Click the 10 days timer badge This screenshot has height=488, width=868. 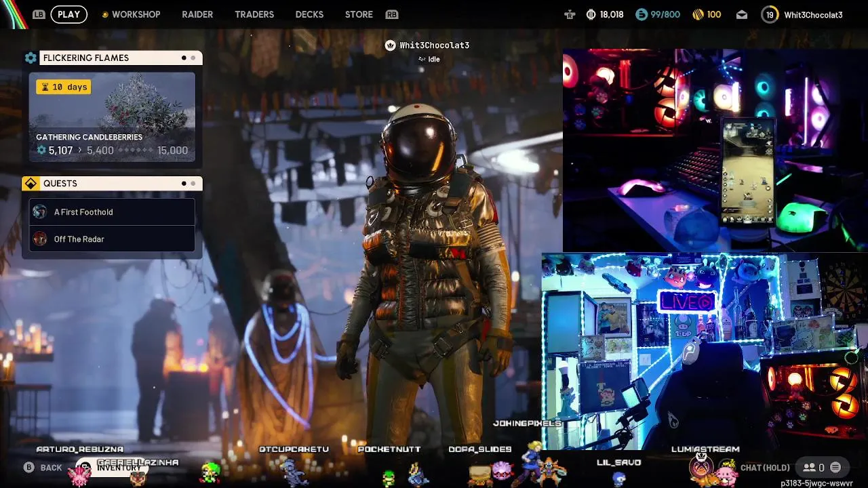click(x=64, y=87)
